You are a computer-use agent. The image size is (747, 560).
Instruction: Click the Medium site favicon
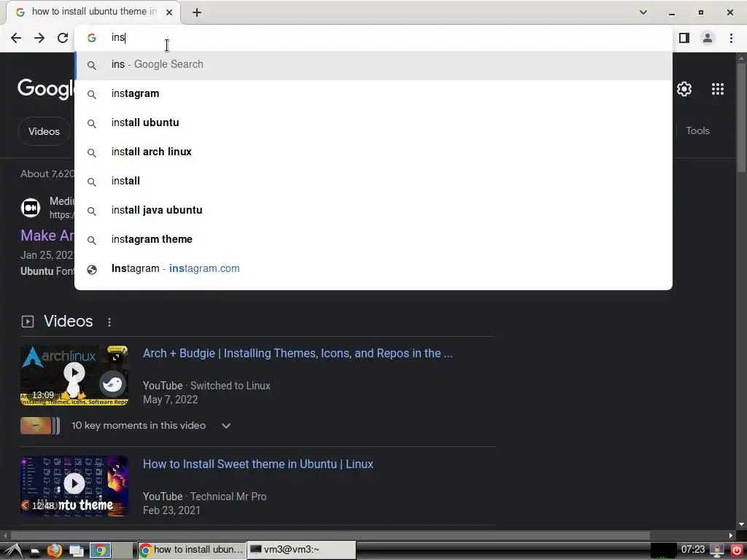31,208
